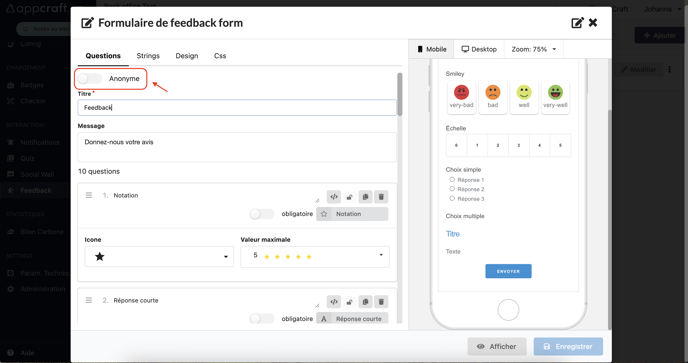Toggle obligatoire for Notation question
This screenshot has height=363, width=688.
(262, 214)
